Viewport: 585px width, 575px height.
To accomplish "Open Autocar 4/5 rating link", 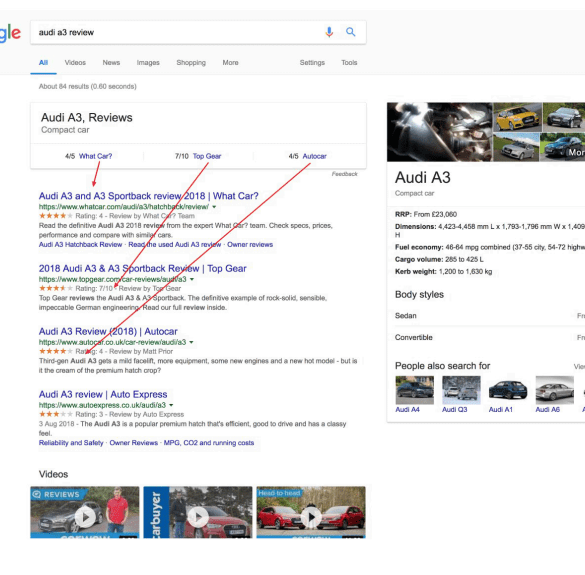I will pyautogui.click(x=314, y=156).
